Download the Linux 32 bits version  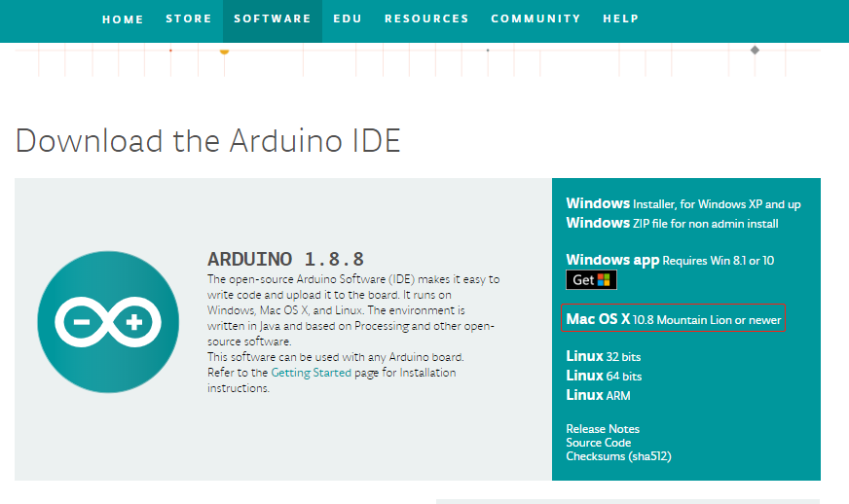click(604, 356)
